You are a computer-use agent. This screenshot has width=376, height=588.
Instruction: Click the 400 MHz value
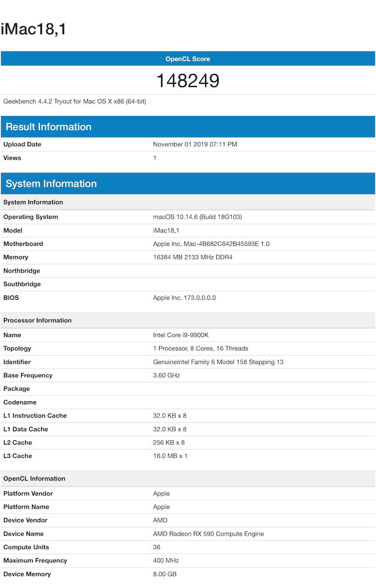click(166, 561)
